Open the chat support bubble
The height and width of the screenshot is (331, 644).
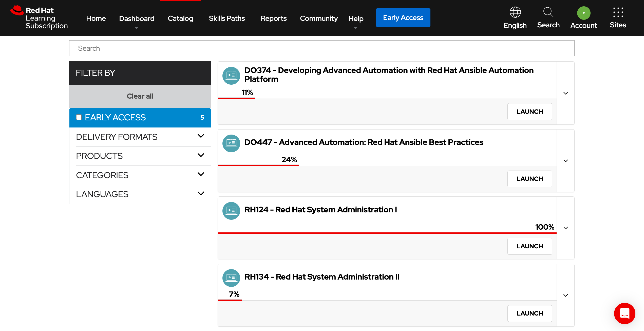[x=624, y=314]
